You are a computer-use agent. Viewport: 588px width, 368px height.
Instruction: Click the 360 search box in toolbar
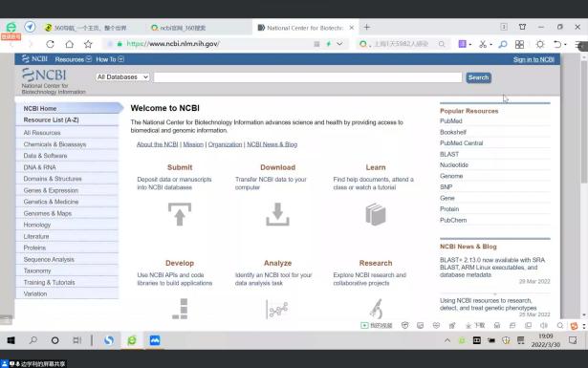[402, 44]
